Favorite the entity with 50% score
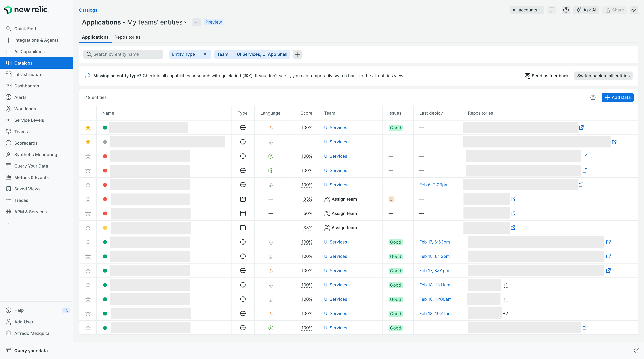 88,213
